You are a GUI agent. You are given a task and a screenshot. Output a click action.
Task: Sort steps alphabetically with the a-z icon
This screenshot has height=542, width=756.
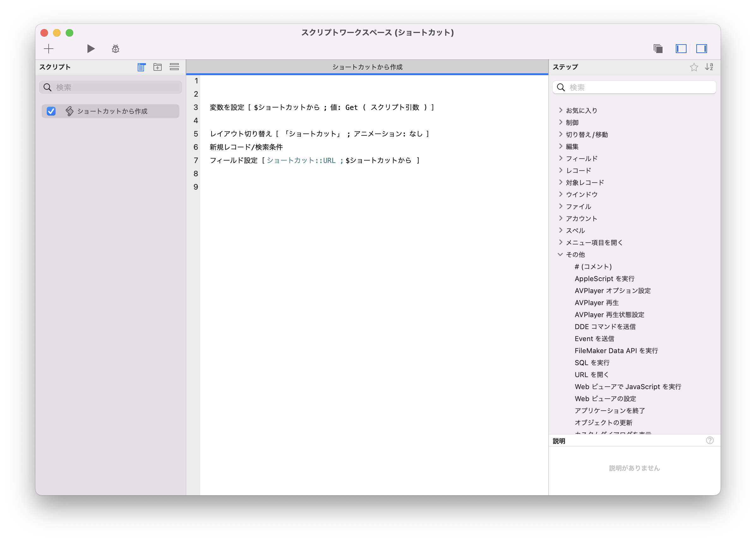(709, 67)
